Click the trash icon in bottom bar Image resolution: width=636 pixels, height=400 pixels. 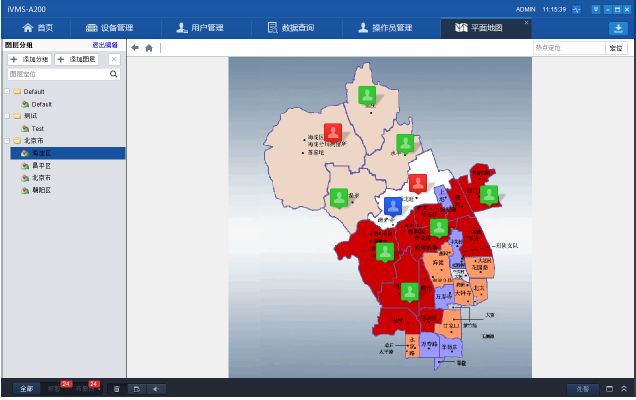click(x=117, y=388)
